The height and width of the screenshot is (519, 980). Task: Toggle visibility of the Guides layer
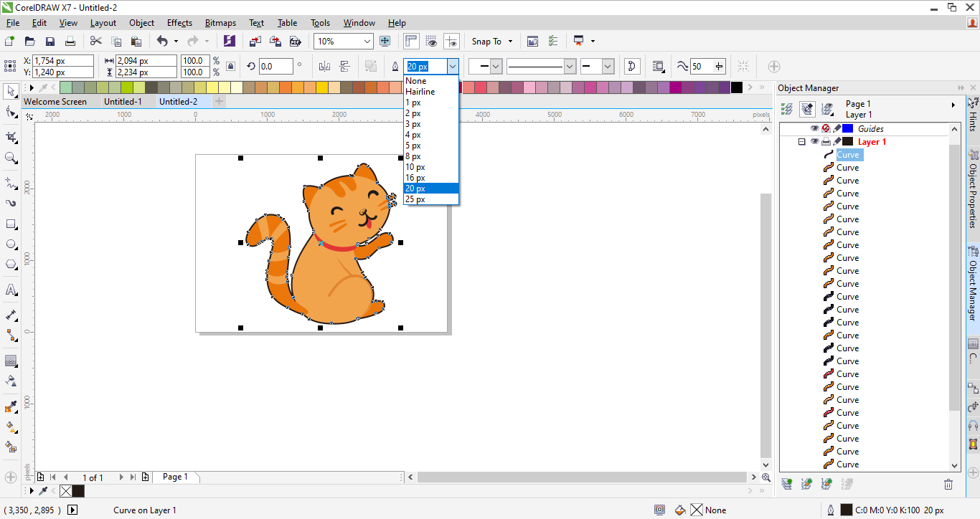(x=815, y=128)
